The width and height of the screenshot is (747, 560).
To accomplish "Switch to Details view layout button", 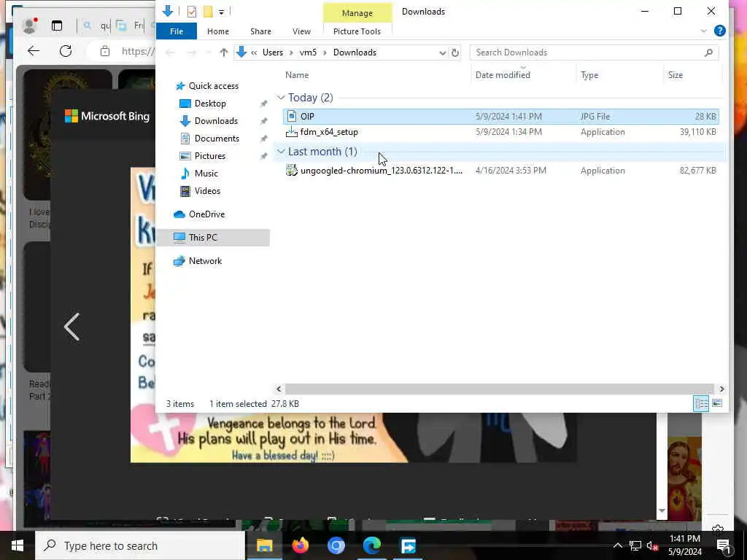I will (701, 404).
